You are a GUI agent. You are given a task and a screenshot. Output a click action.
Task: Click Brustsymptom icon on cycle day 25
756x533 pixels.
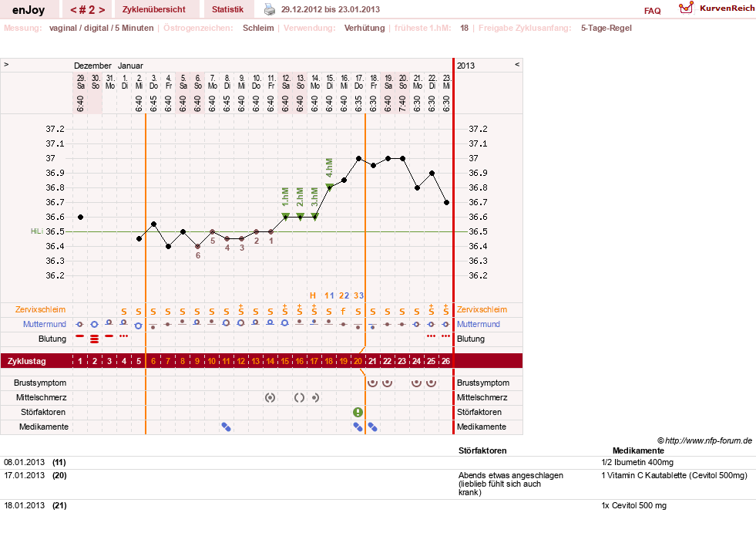(431, 383)
